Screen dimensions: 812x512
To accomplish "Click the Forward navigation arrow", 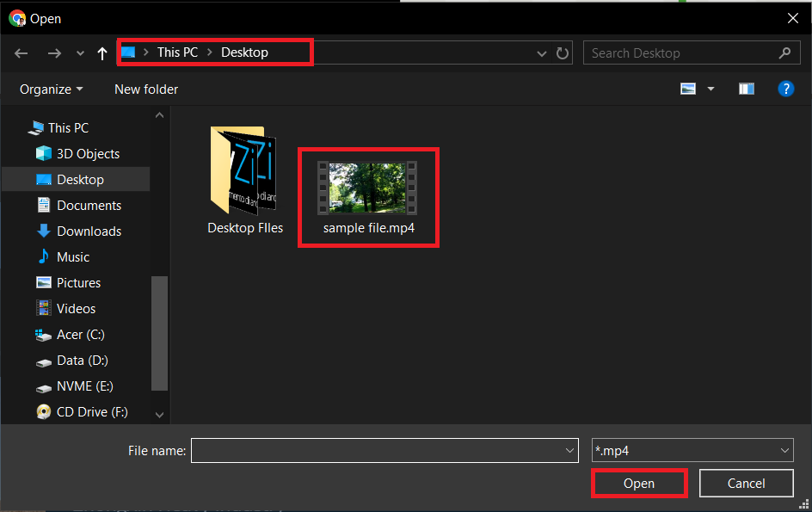I will 54,52.
